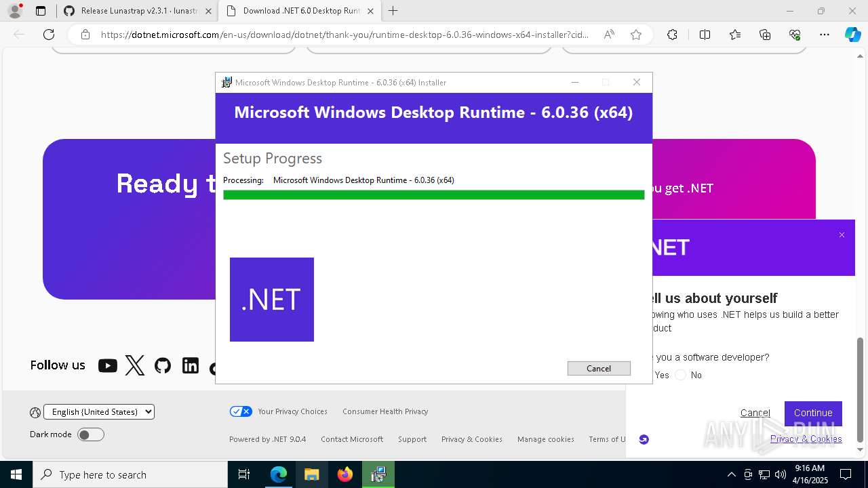Open .NET LinkedIn icon
This screenshot has width=868, height=488.
click(191, 366)
